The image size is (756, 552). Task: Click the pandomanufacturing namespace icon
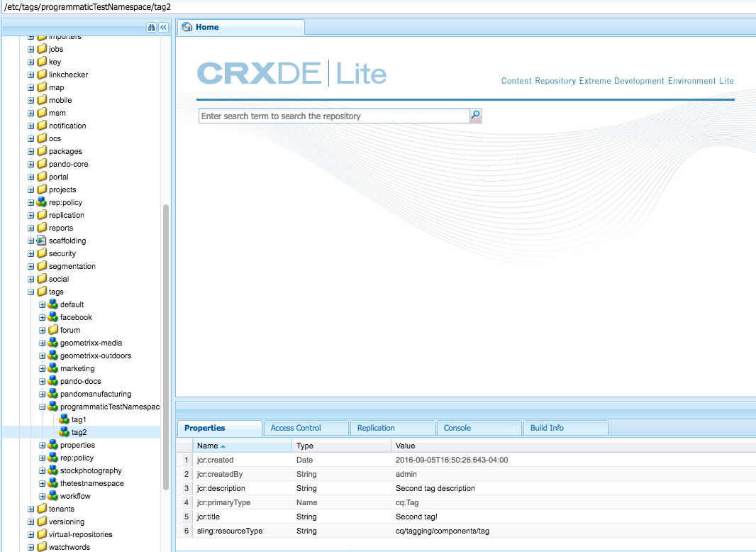point(53,394)
